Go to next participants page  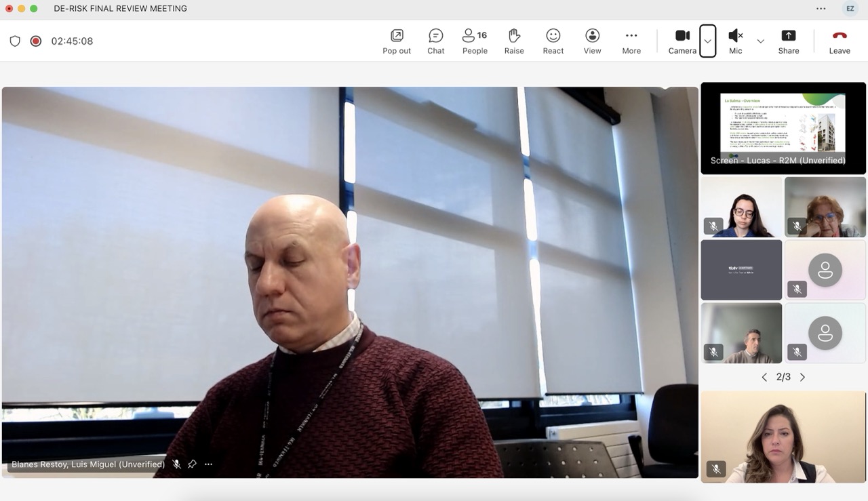point(803,377)
